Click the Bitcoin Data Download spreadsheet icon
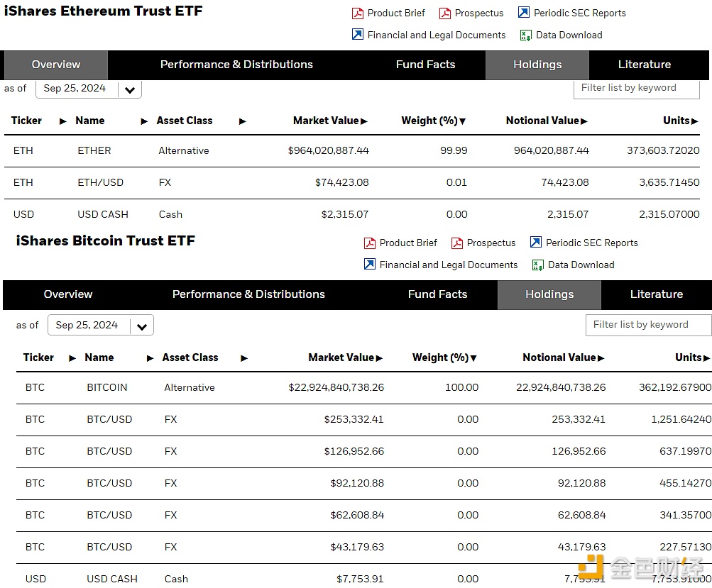 pyautogui.click(x=537, y=265)
